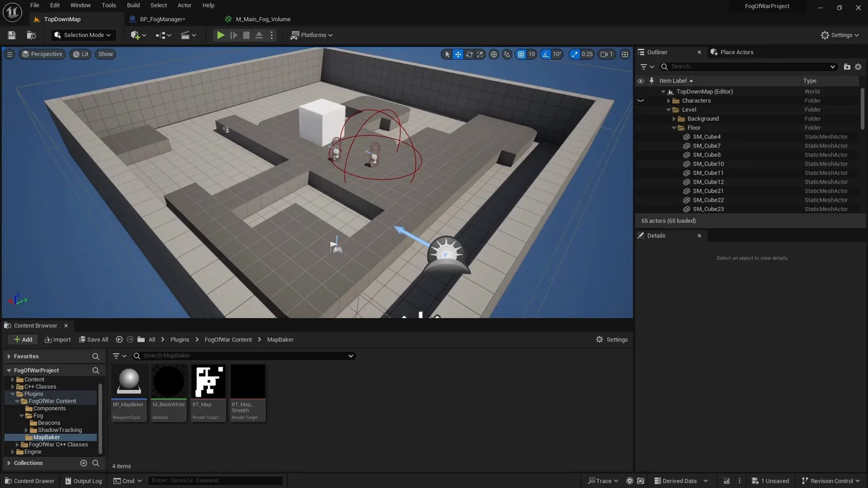The height and width of the screenshot is (488, 868).
Task: Click the Browse content folder icon in toolbar
Action: pos(31,35)
